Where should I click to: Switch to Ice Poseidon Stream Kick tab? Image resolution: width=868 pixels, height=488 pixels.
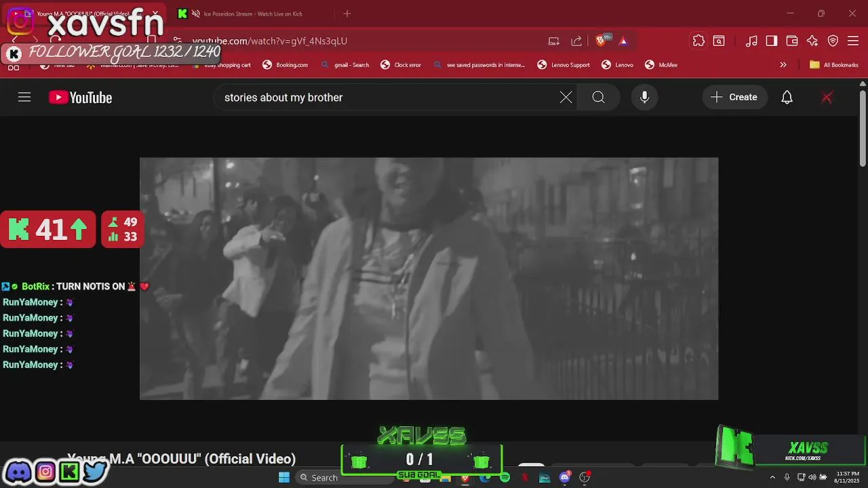coord(253,14)
